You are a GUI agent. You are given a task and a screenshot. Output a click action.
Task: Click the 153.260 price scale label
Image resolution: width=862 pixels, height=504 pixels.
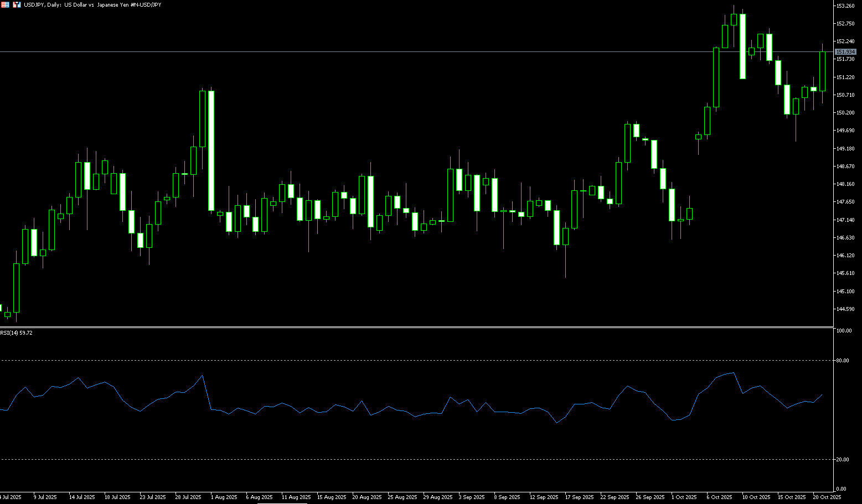845,6
